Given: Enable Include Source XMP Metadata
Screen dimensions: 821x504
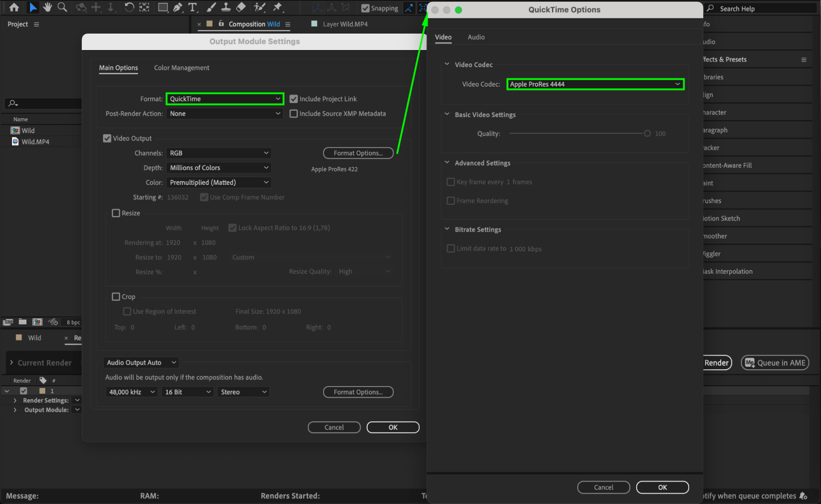Looking at the screenshot, I should click(294, 114).
